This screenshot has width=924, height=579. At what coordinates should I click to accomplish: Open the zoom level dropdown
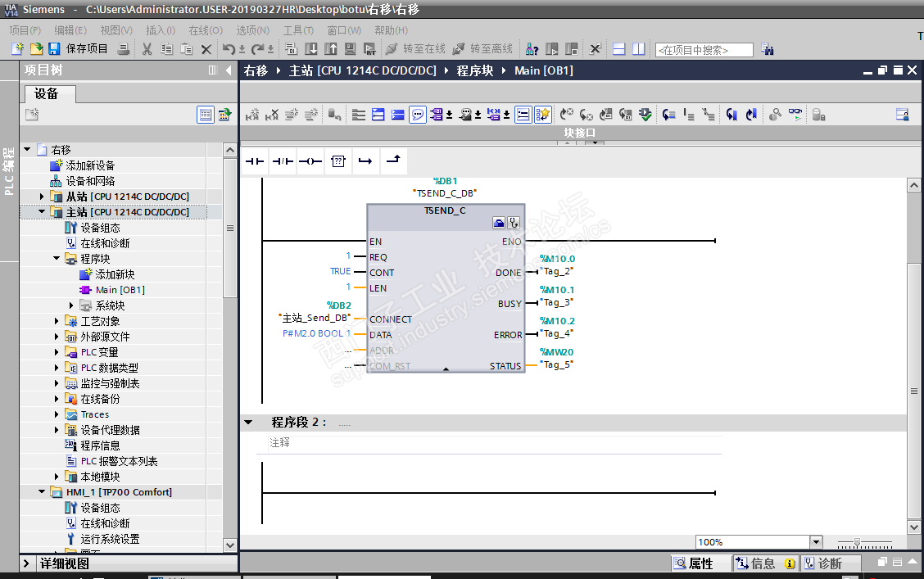point(815,542)
